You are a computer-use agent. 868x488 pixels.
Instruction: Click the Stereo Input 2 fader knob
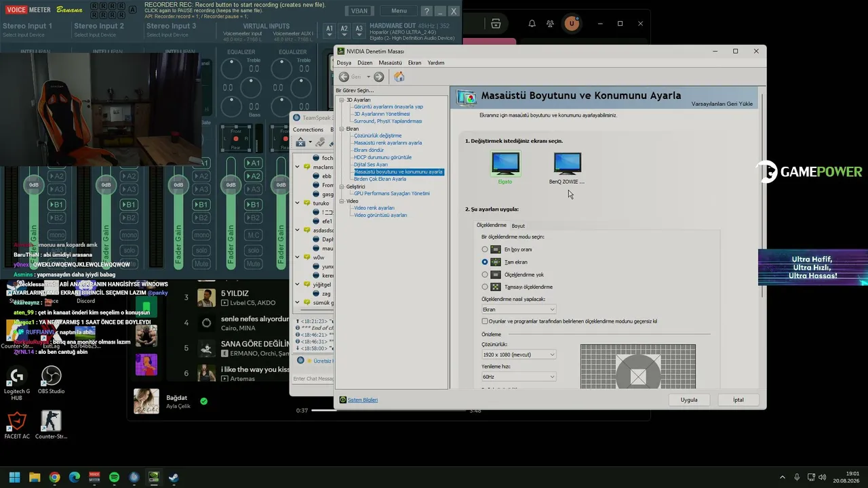pyautogui.click(x=106, y=184)
